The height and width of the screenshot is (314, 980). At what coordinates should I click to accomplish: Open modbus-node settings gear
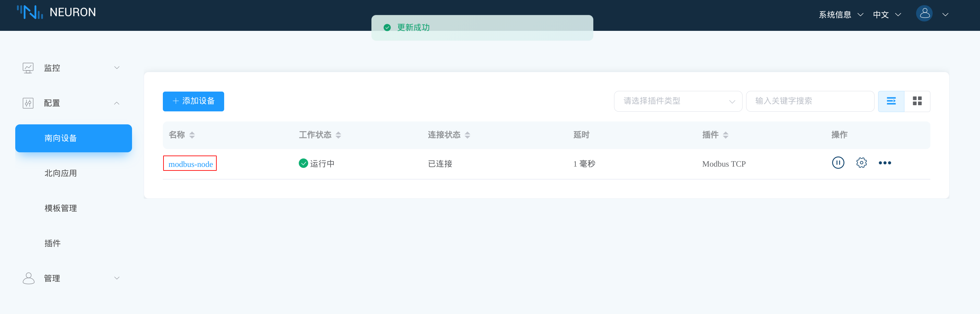[861, 163]
